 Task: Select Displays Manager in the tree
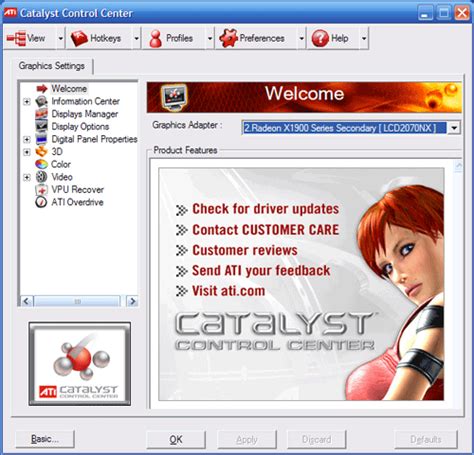pos(85,114)
